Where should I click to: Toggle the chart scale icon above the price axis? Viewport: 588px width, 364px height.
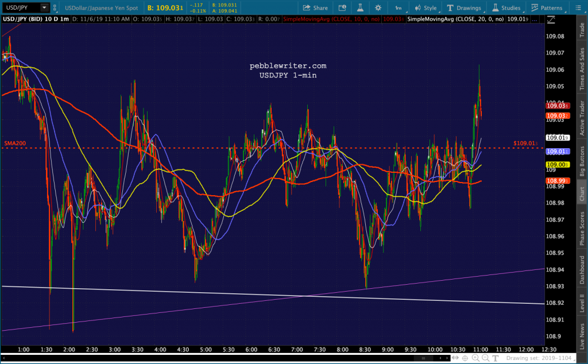pos(551,20)
